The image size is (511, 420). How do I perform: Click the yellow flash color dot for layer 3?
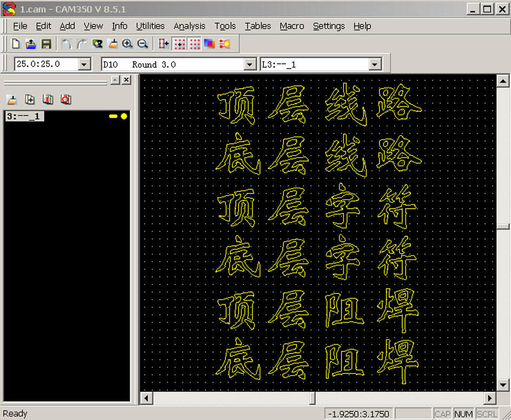tap(124, 116)
